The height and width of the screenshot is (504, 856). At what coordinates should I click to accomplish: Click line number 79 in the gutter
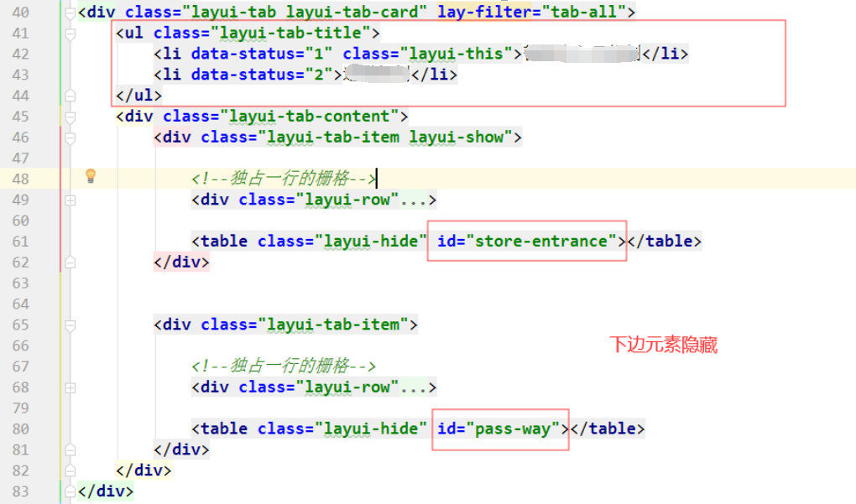[x=21, y=408]
